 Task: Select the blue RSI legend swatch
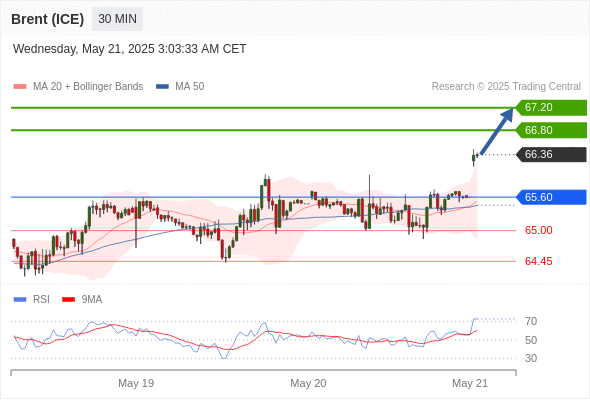[20, 300]
